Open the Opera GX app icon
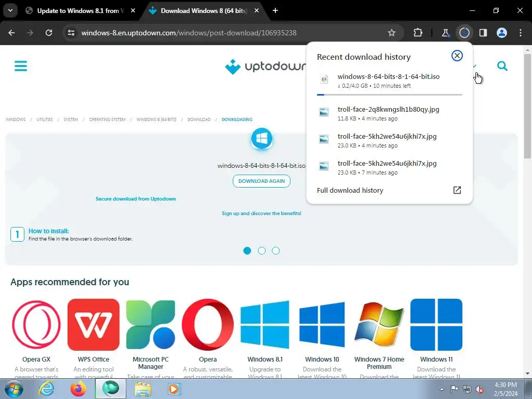Viewport: 532px width, 399px height. 36,325
